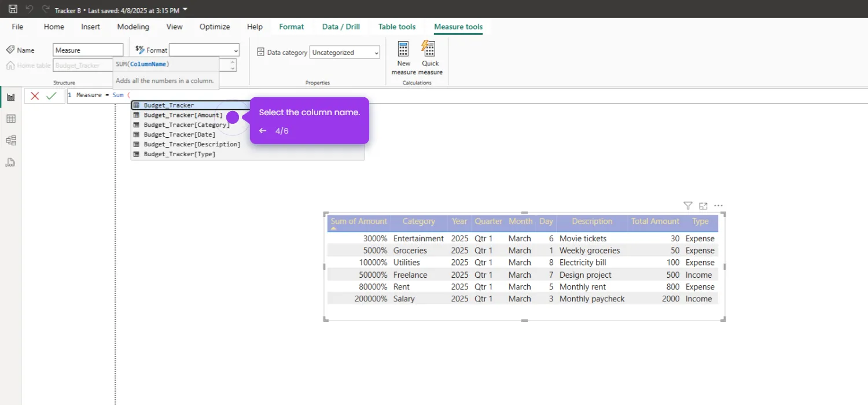Click the Redo arrow icon
This screenshot has width=868, height=405.
pos(45,9)
